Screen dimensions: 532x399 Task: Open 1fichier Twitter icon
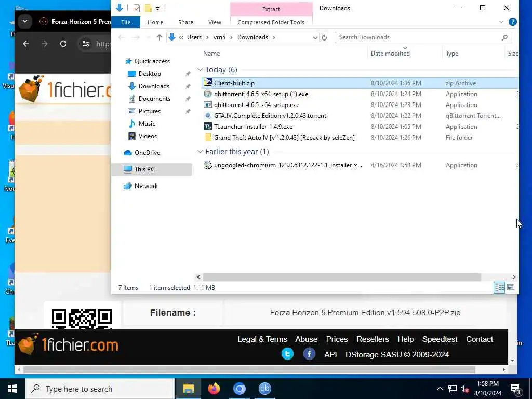tap(287, 354)
